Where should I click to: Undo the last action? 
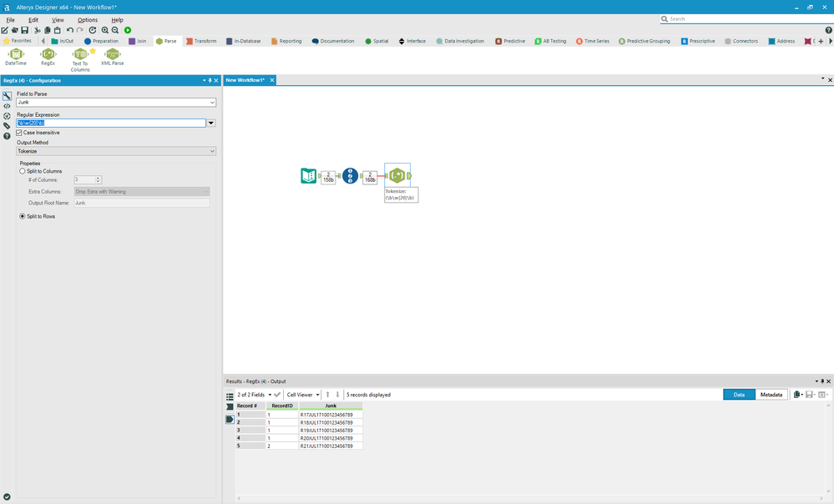tap(69, 30)
